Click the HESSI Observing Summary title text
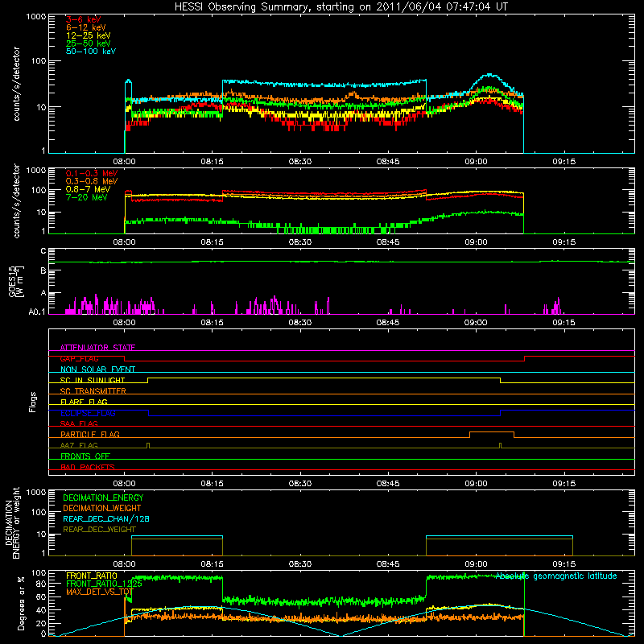The width and height of the screenshot is (644, 644). pos(341,7)
